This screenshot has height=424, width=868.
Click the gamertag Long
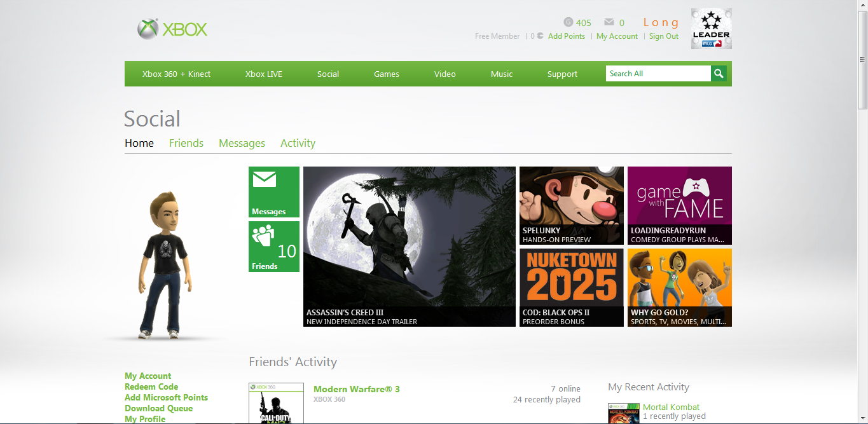tap(661, 22)
